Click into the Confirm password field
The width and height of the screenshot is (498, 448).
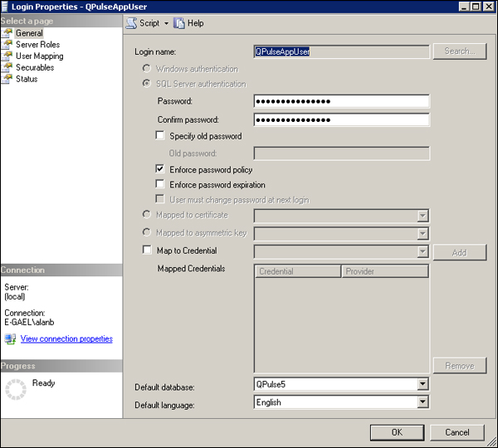(341, 119)
